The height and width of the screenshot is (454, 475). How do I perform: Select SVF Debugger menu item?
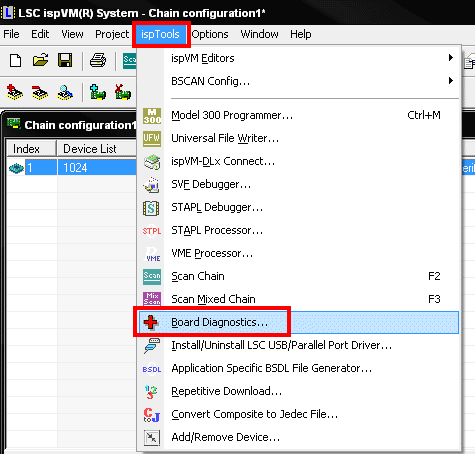coord(299,184)
